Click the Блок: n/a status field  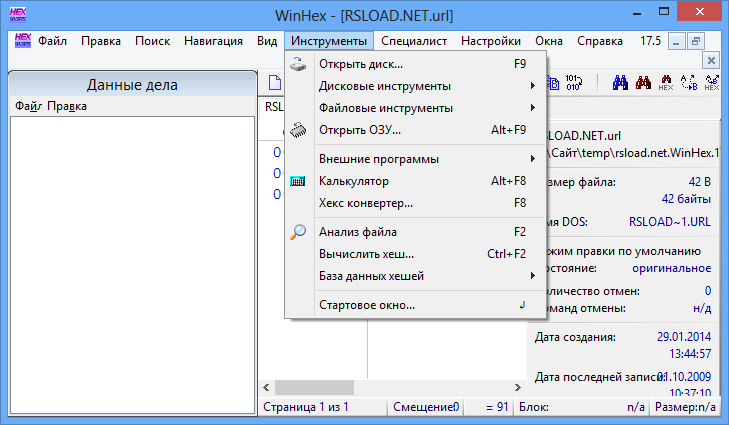point(582,407)
